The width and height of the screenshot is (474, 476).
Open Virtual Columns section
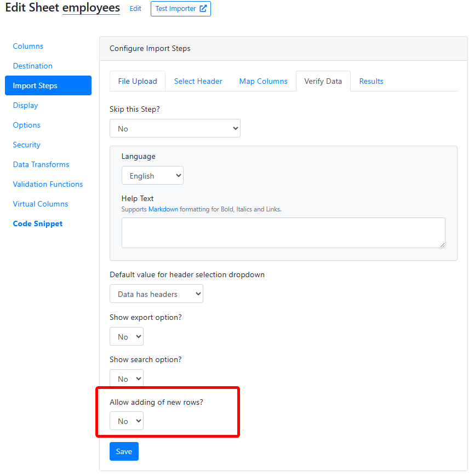(41, 204)
